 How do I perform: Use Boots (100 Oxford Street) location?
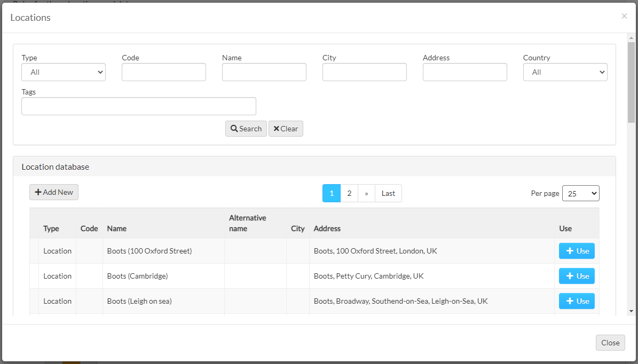click(x=577, y=251)
